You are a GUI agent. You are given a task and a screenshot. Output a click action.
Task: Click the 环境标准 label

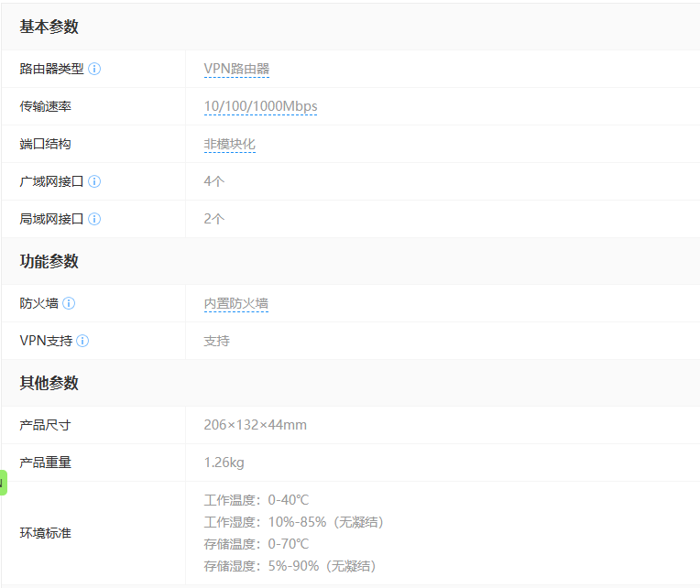(x=46, y=533)
